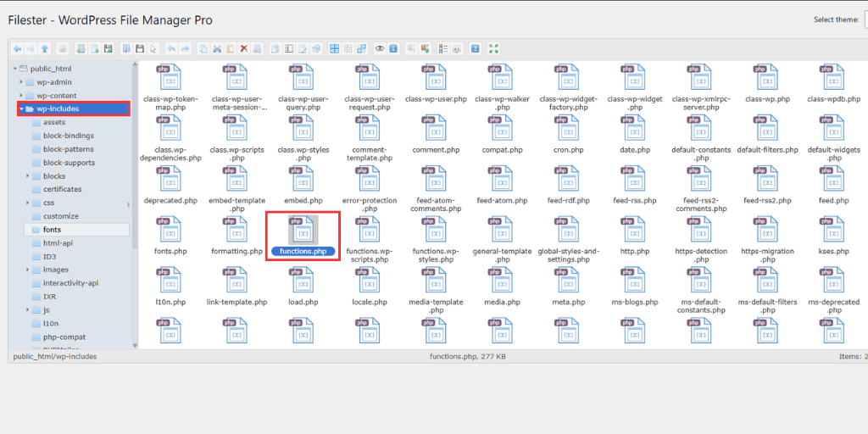Expand the js folder in tree
This screenshot has height=434, width=868.
click(x=28, y=310)
